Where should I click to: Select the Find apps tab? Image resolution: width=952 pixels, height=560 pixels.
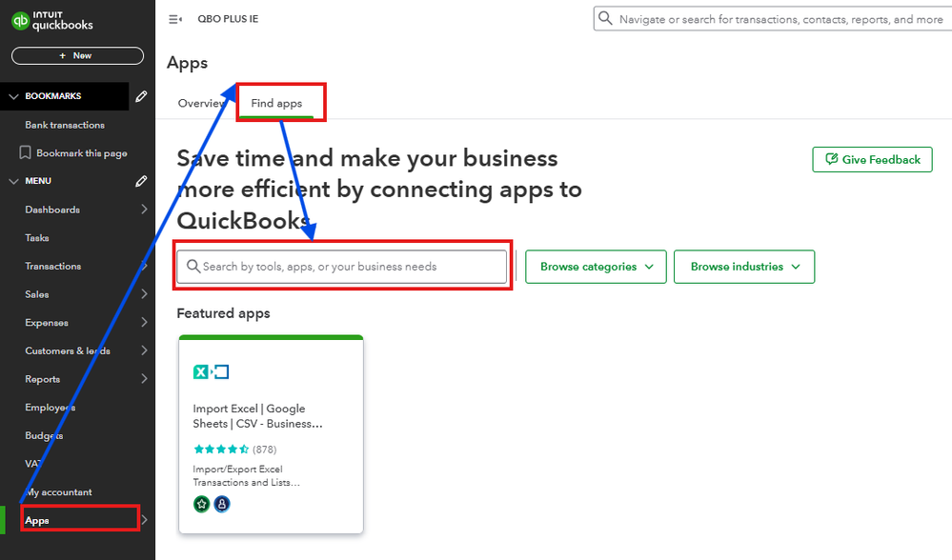coord(277,103)
